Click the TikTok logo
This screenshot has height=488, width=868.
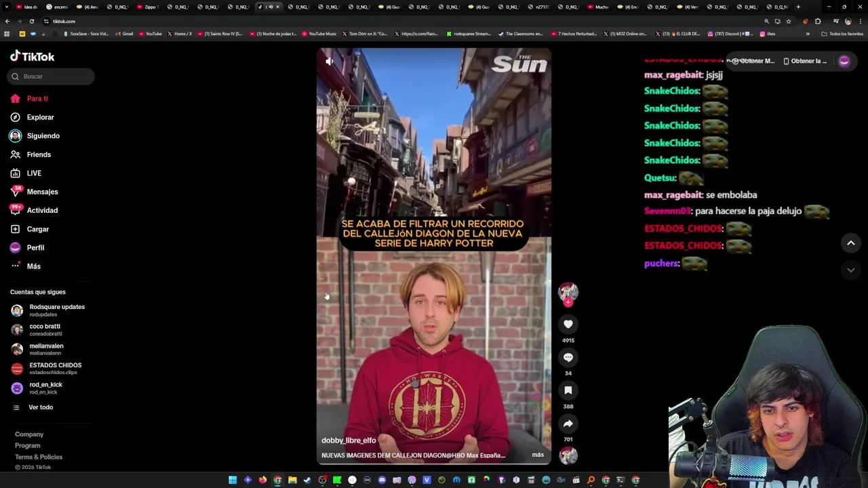(32, 56)
